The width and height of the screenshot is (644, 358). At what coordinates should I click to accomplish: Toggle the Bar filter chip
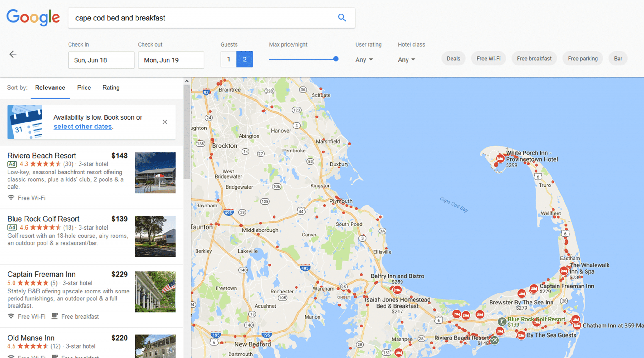(x=618, y=59)
